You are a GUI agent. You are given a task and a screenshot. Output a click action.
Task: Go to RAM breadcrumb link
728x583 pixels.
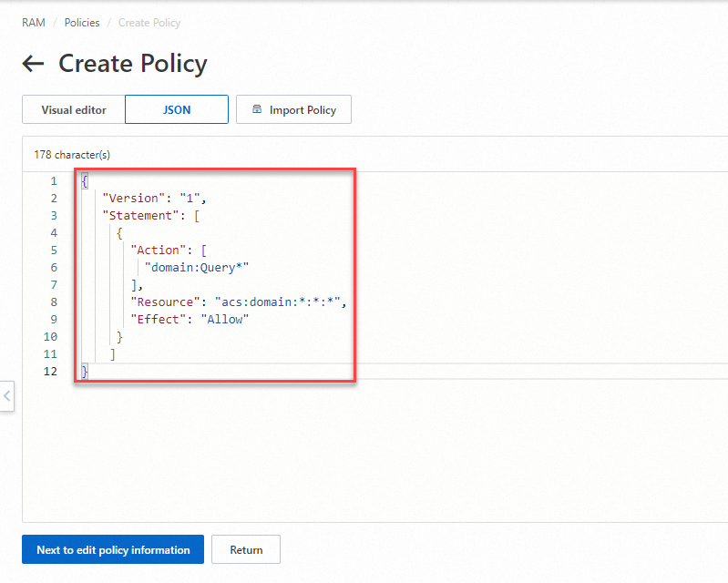pos(34,23)
